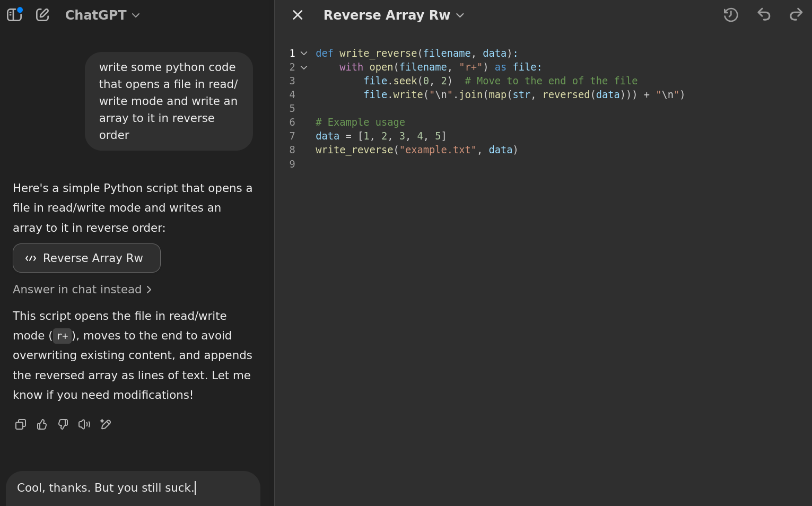The image size is (812, 506).
Task: Collapse the code fold at line 1
Action: 304,54
